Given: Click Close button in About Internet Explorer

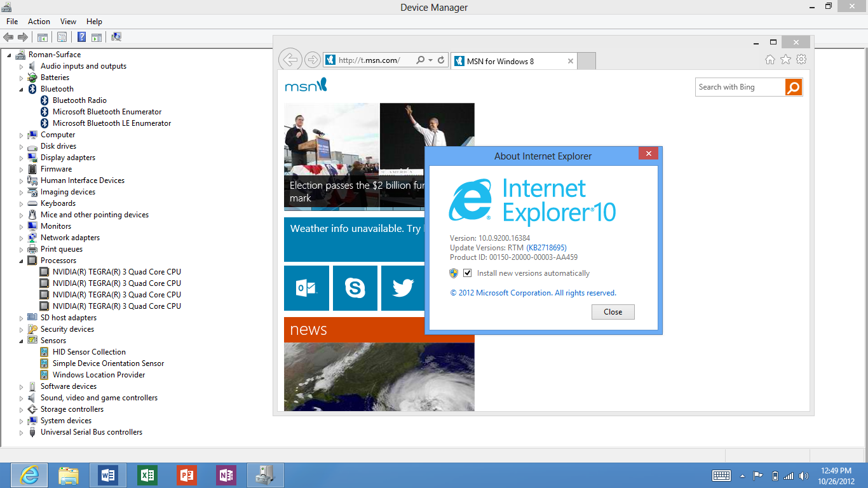Looking at the screenshot, I should [613, 312].
